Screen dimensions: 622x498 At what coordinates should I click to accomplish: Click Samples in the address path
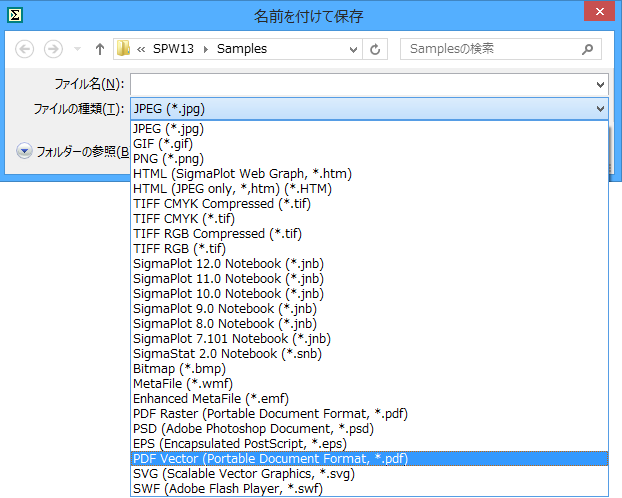click(x=242, y=49)
